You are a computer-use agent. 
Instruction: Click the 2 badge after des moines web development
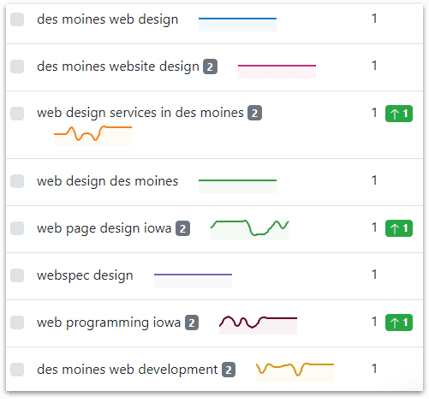229,370
